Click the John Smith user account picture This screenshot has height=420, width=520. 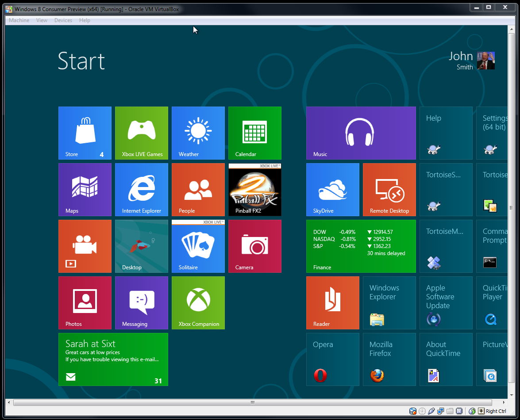click(486, 61)
